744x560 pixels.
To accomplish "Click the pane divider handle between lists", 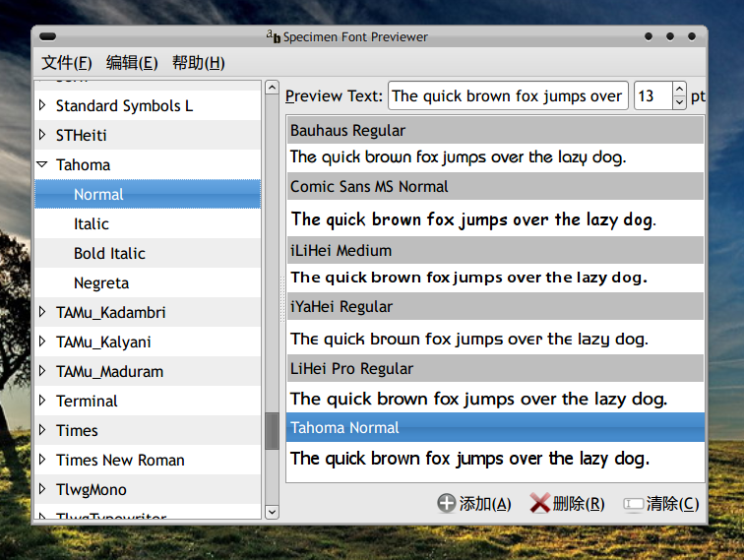I will point(282,299).
